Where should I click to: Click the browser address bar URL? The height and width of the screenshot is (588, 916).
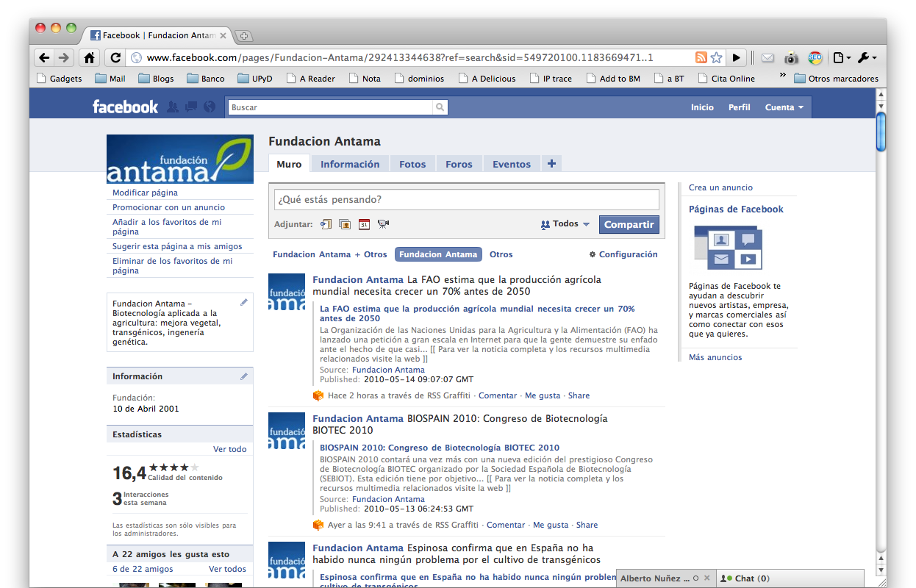point(400,57)
